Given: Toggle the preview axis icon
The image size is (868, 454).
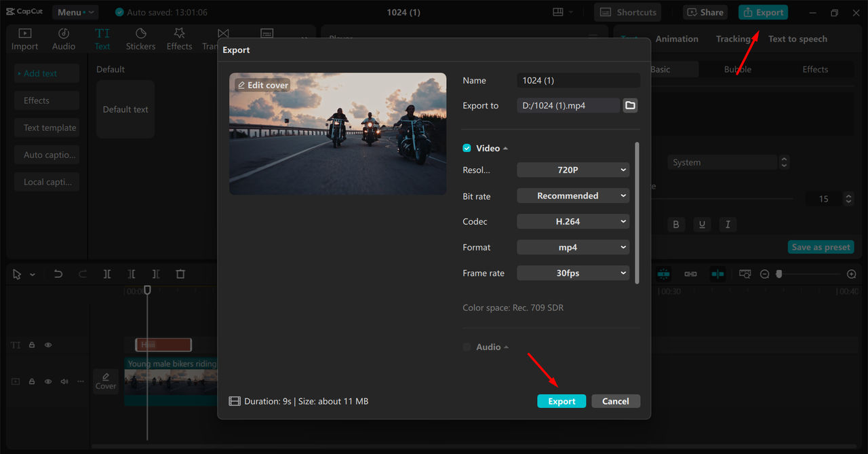Looking at the screenshot, I should pyautogui.click(x=717, y=273).
